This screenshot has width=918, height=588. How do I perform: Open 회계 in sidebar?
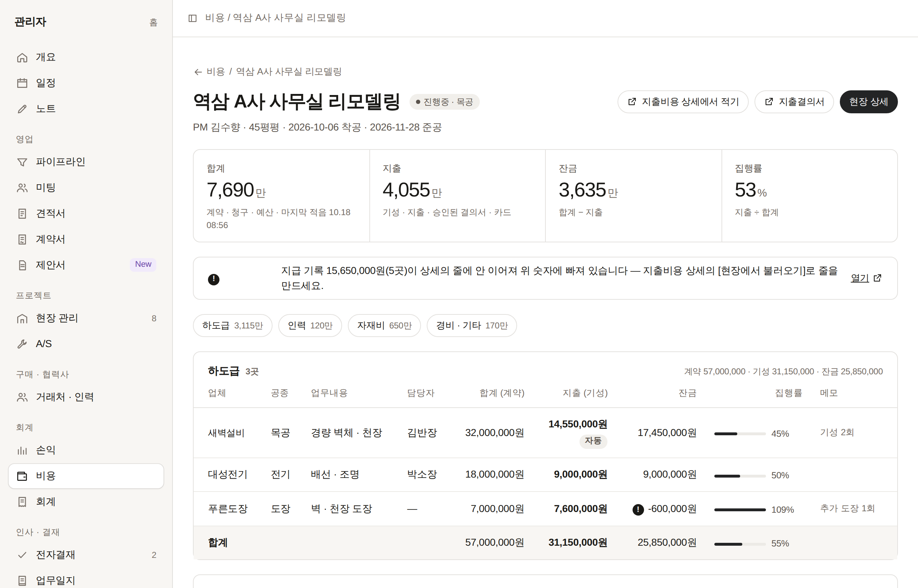tap(86, 502)
